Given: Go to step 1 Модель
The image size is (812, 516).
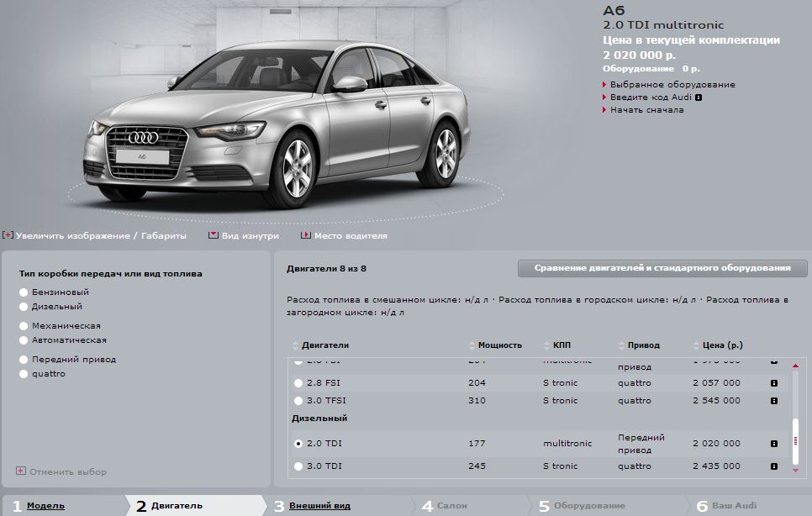Looking at the screenshot, I should coord(45,506).
